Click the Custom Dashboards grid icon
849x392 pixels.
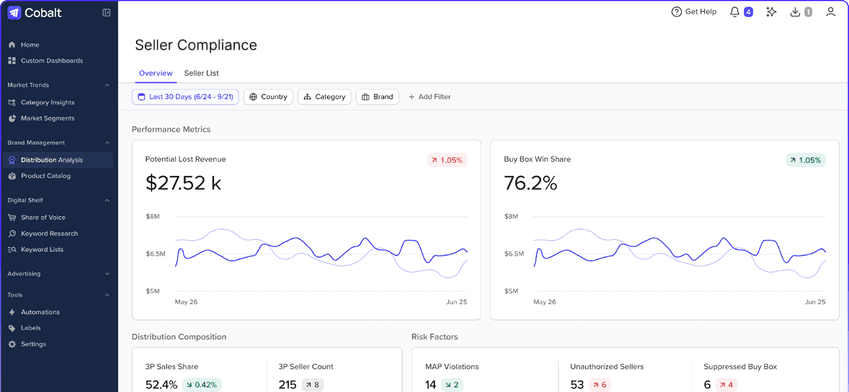click(12, 61)
